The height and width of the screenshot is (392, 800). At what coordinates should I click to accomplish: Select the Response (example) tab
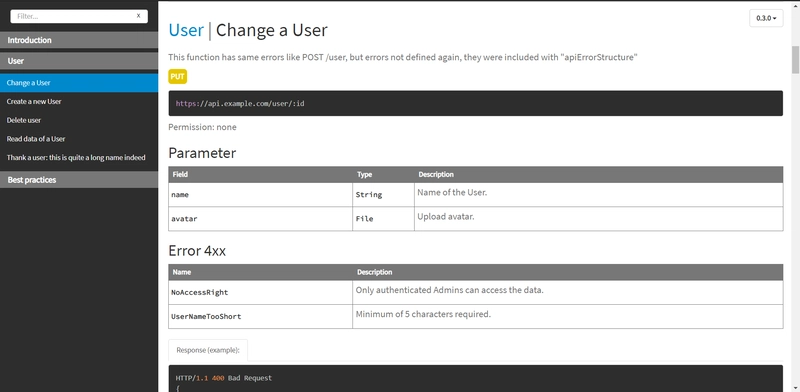(x=208, y=350)
